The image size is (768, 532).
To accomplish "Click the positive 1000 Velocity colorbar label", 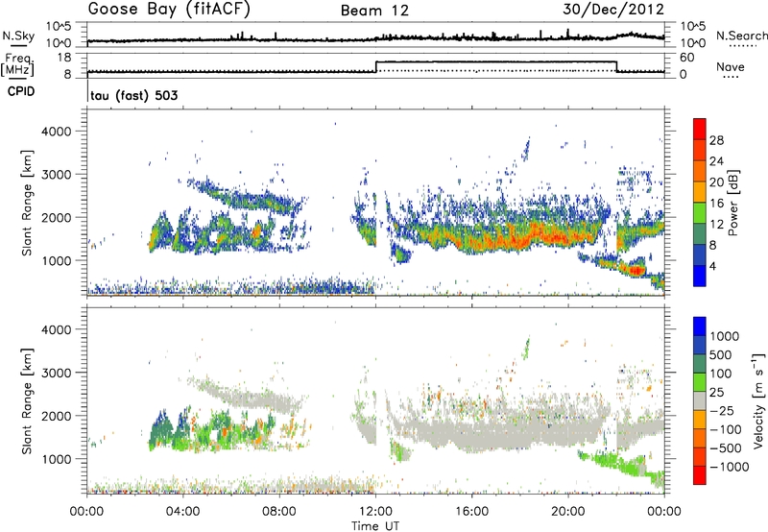I will pos(724,336).
